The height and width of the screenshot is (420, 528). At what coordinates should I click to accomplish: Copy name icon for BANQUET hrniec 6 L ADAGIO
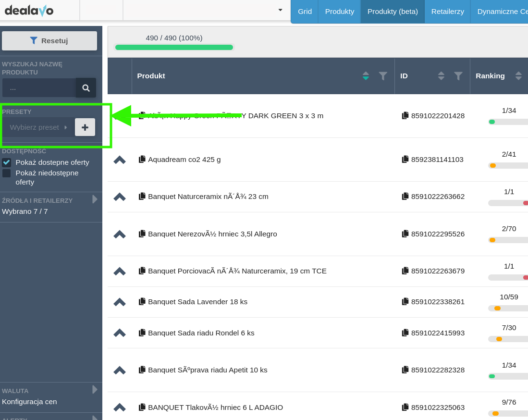click(x=142, y=407)
